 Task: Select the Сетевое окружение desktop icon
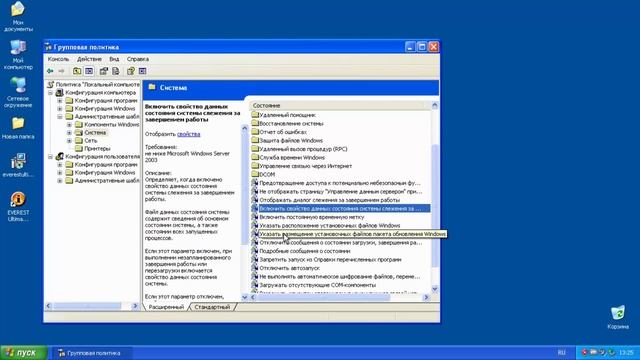(x=18, y=92)
